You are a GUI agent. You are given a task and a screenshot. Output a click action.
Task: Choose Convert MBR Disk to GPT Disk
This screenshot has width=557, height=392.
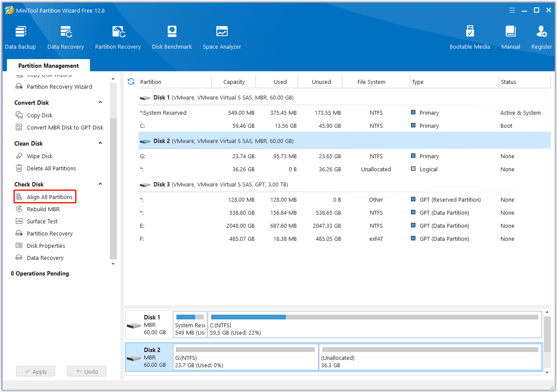tap(65, 127)
